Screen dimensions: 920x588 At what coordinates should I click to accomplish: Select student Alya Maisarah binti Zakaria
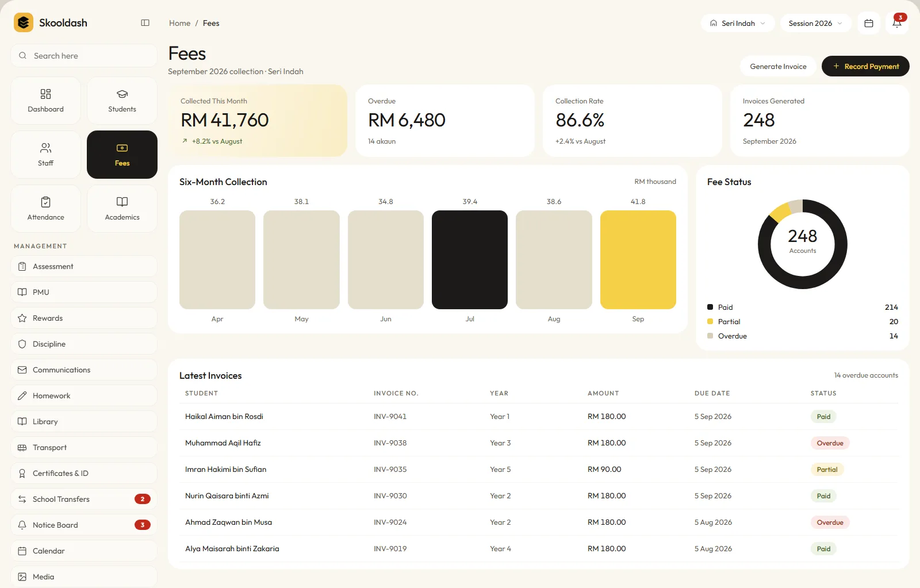pyautogui.click(x=232, y=549)
